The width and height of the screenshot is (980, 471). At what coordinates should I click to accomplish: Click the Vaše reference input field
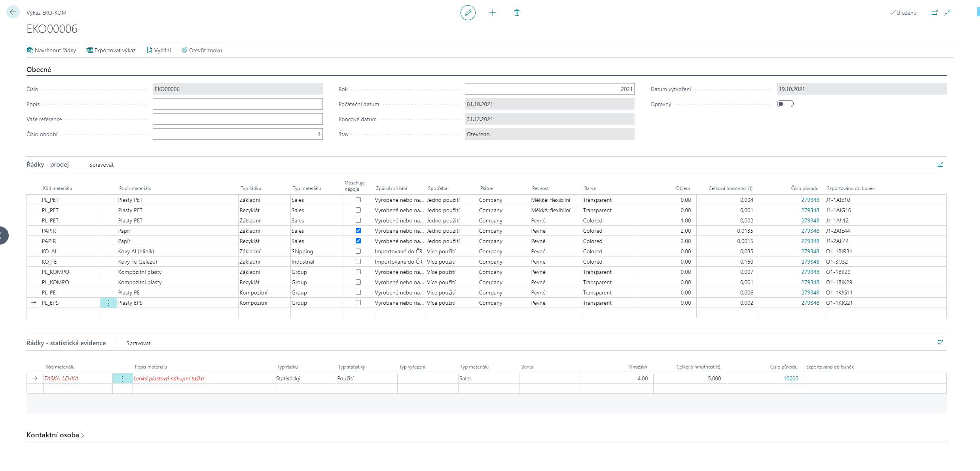tap(237, 119)
